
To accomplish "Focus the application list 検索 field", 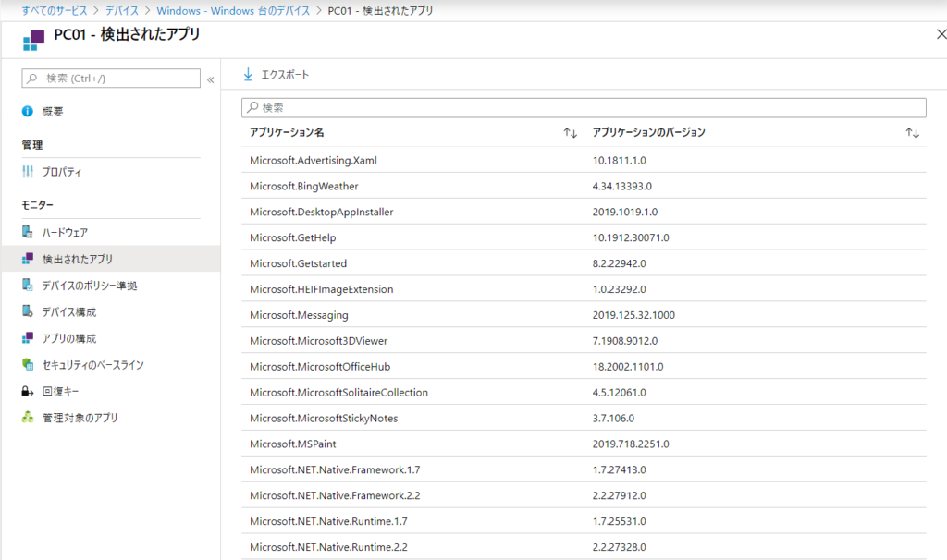I will pos(584,107).
